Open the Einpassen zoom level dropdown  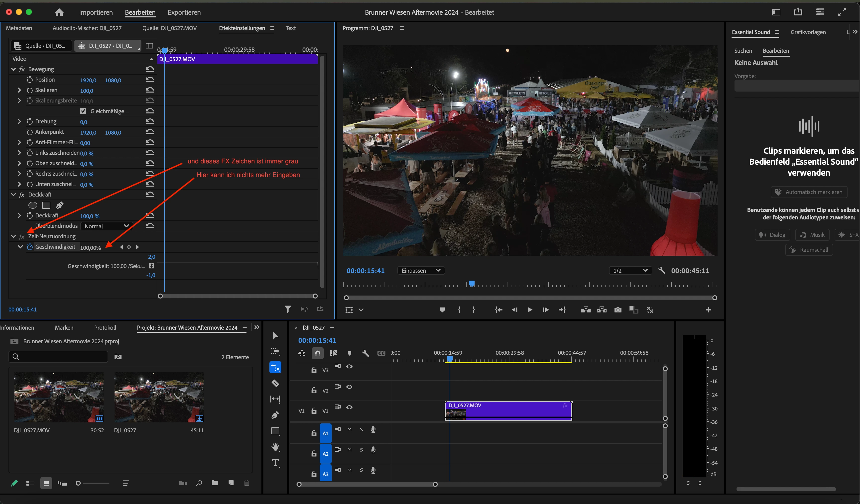tap(421, 270)
